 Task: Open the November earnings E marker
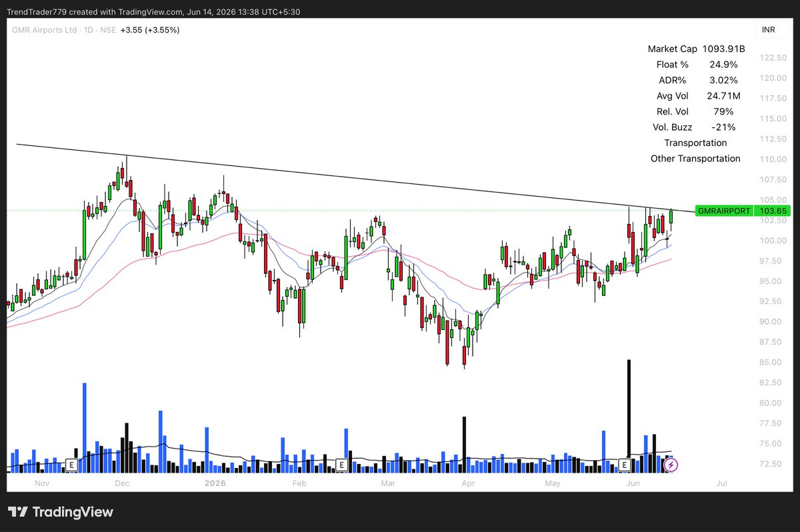tap(71, 464)
